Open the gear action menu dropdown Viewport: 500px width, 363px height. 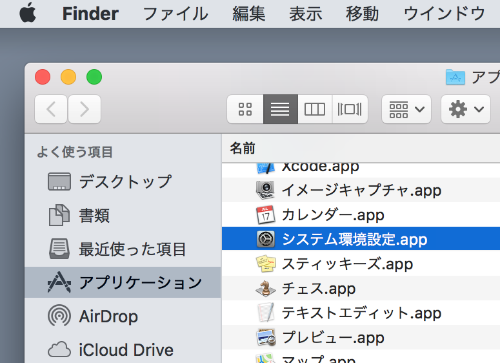tap(466, 109)
